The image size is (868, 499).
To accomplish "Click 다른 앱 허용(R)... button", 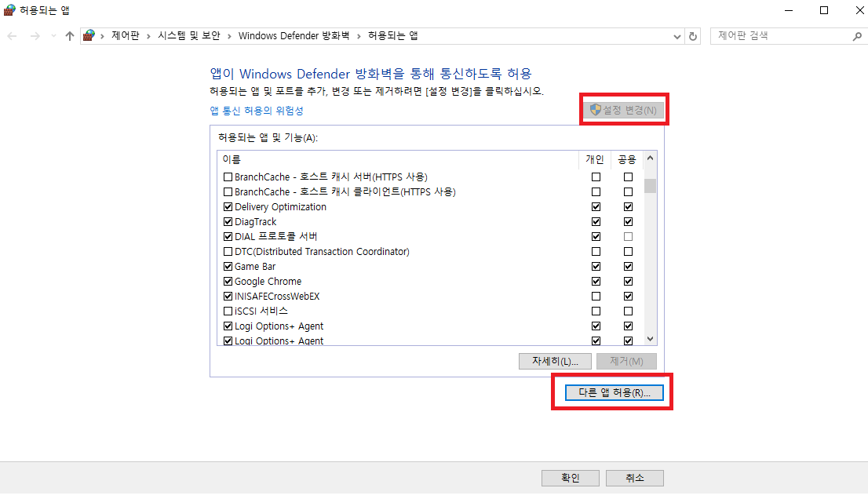I will point(614,393).
